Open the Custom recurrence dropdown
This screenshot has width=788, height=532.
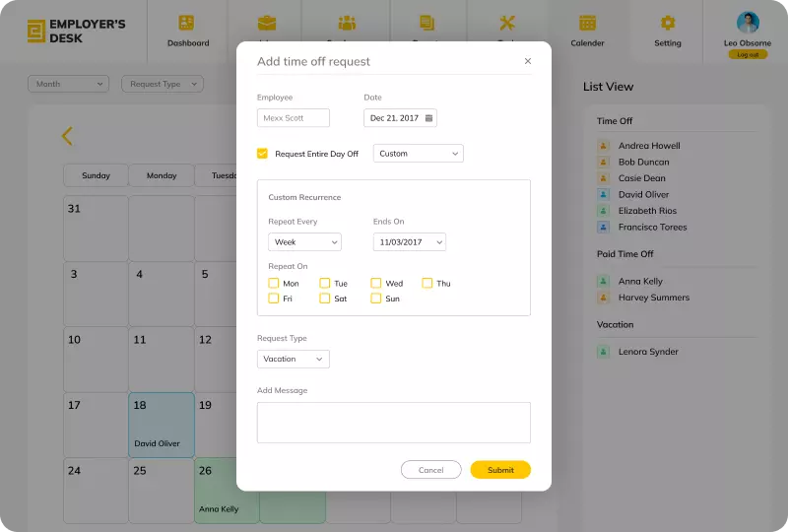point(419,154)
